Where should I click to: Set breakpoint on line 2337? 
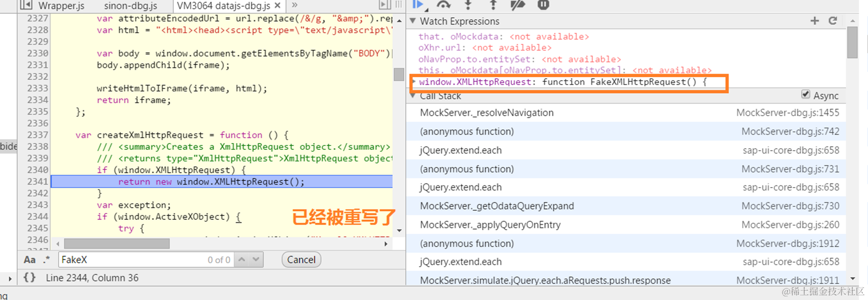coord(38,135)
